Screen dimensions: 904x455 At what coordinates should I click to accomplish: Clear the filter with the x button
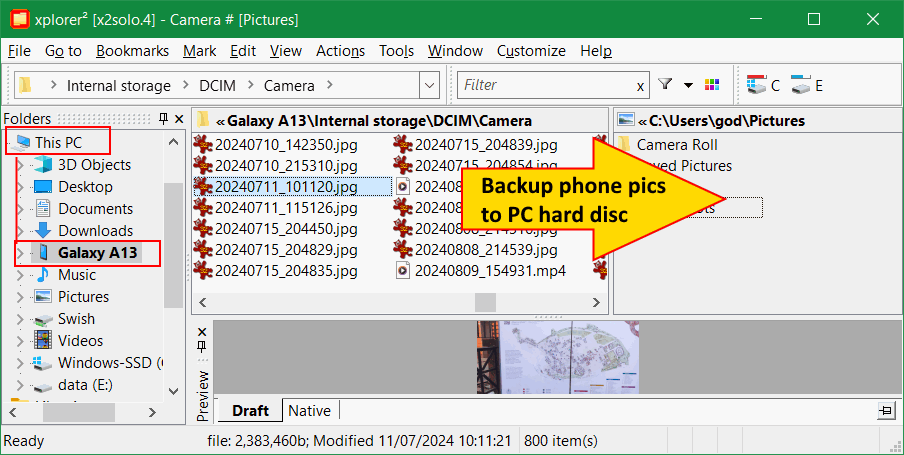pos(640,87)
